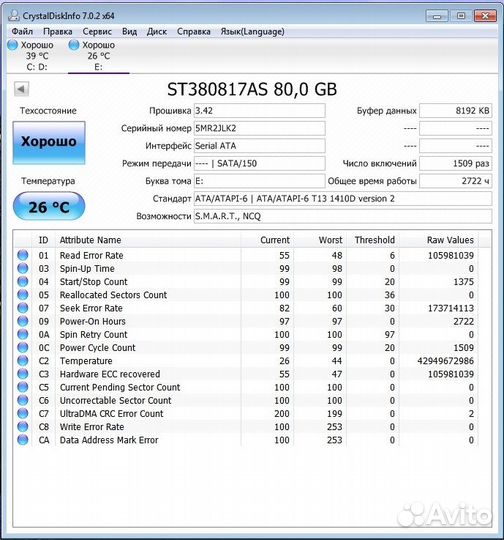Click the Raw Values column header
Screen dimensions: 504x540
(439, 240)
